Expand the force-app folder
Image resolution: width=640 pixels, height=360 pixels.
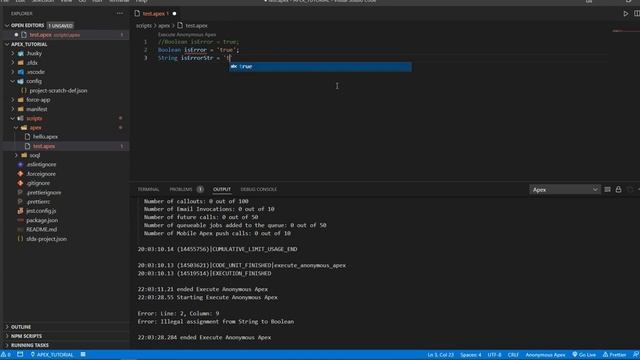pos(38,100)
